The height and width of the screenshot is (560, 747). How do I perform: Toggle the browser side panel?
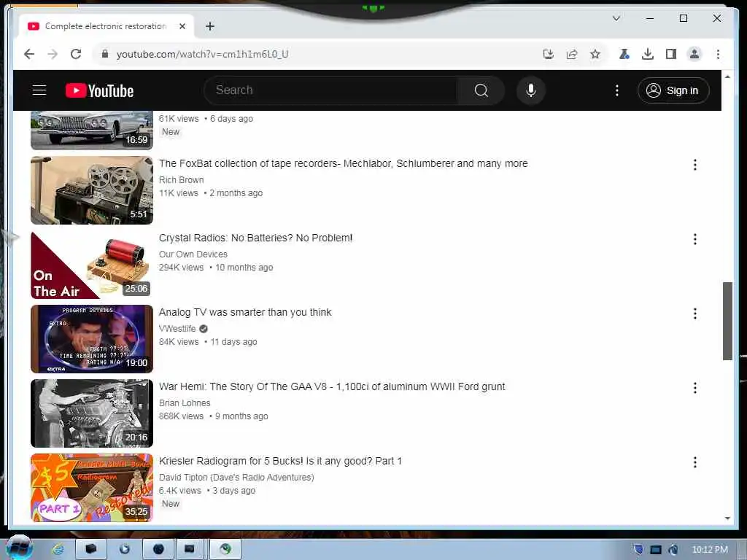coord(671,54)
